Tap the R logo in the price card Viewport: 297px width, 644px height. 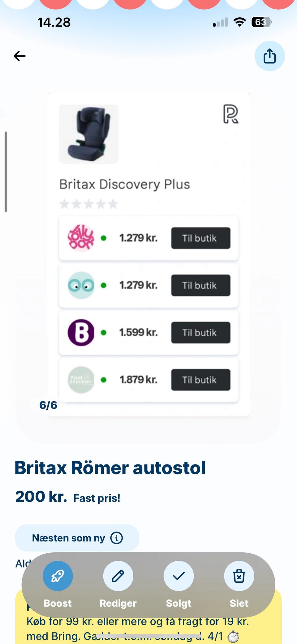point(231,114)
